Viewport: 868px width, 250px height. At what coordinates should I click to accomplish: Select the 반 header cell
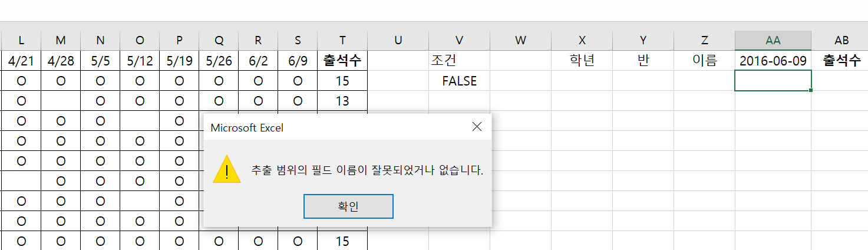[x=643, y=61]
